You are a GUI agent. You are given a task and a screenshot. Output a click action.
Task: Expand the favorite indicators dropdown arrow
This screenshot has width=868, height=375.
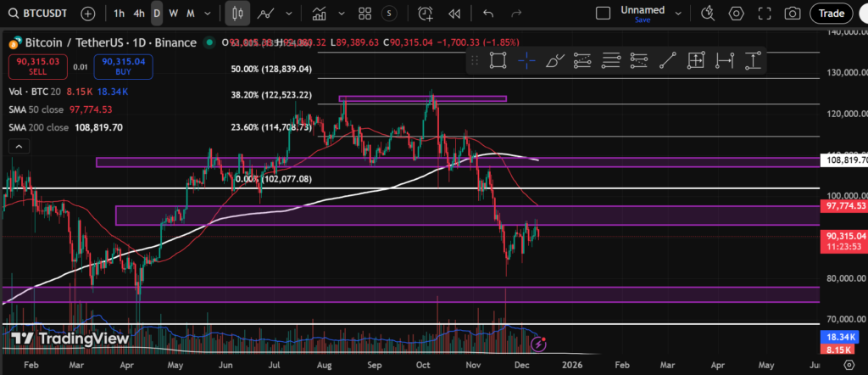[x=341, y=14]
